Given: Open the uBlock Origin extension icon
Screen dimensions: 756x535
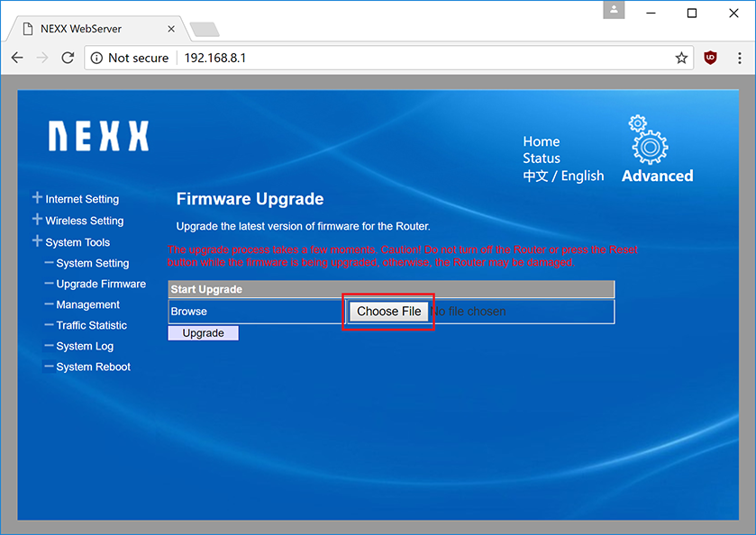Looking at the screenshot, I should tap(710, 58).
